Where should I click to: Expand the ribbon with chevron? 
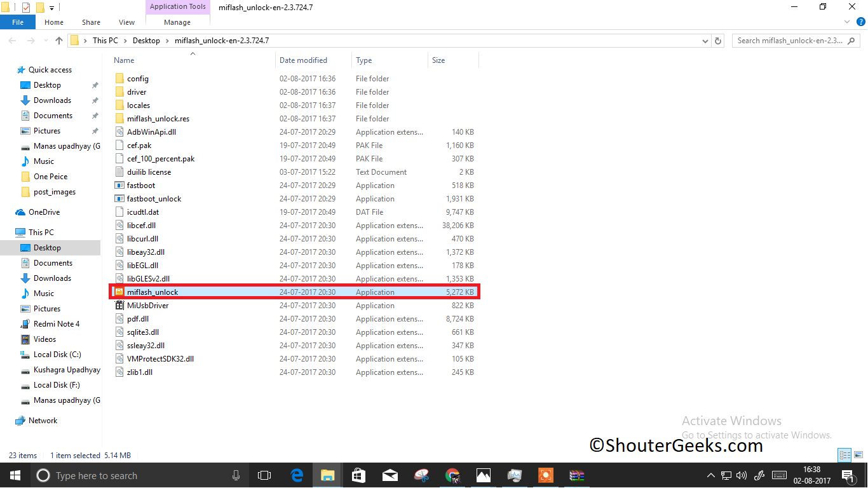point(848,22)
